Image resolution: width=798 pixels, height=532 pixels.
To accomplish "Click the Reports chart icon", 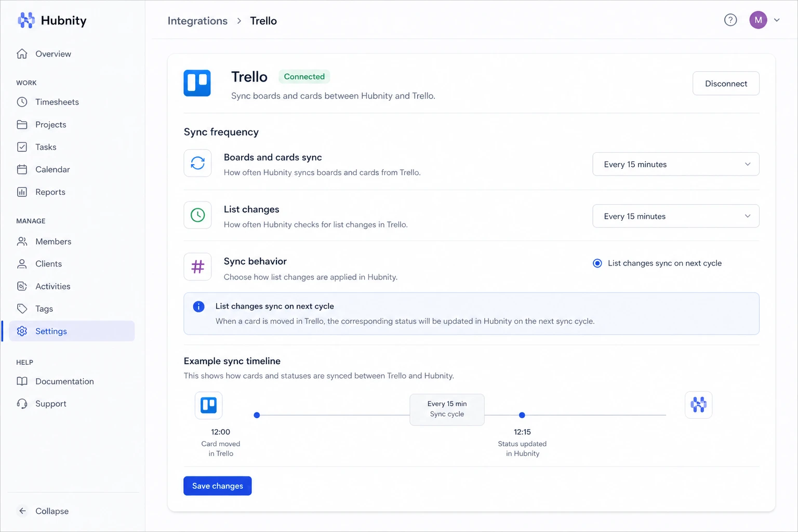I will coord(22,192).
